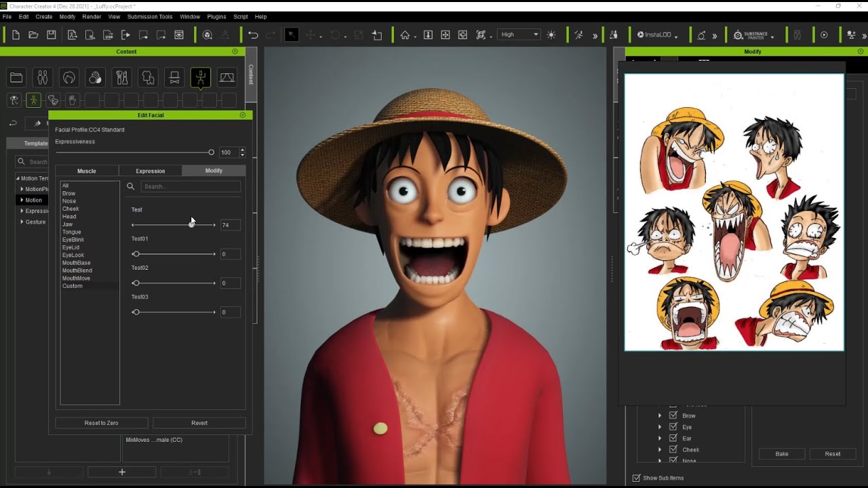Toggle the Brow checkbox in Modify panel

673,415
